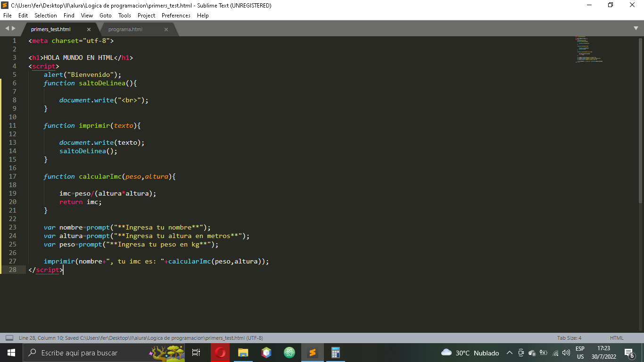
Task: Change syntax via HTML in status bar
Action: pyautogui.click(x=617, y=338)
